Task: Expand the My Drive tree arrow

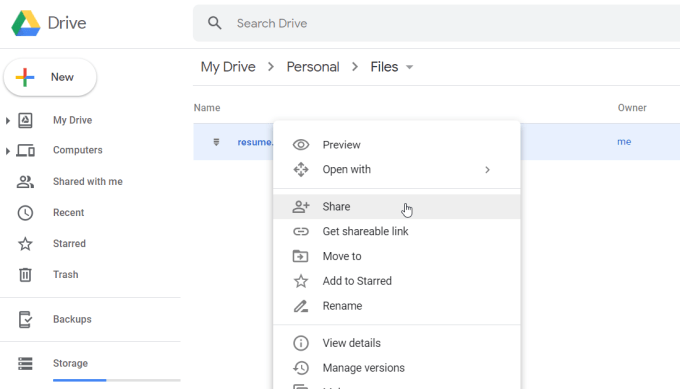Action: [x=7, y=121]
